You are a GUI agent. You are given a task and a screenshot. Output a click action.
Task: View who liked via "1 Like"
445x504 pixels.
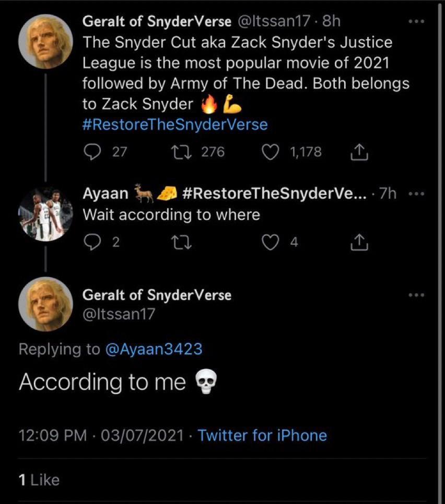(39, 480)
